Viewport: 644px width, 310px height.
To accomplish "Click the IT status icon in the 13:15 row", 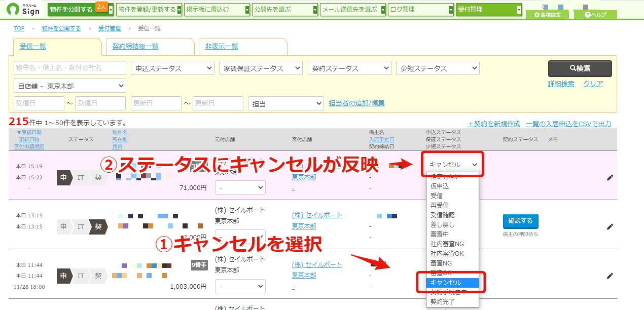I will tap(80, 226).
